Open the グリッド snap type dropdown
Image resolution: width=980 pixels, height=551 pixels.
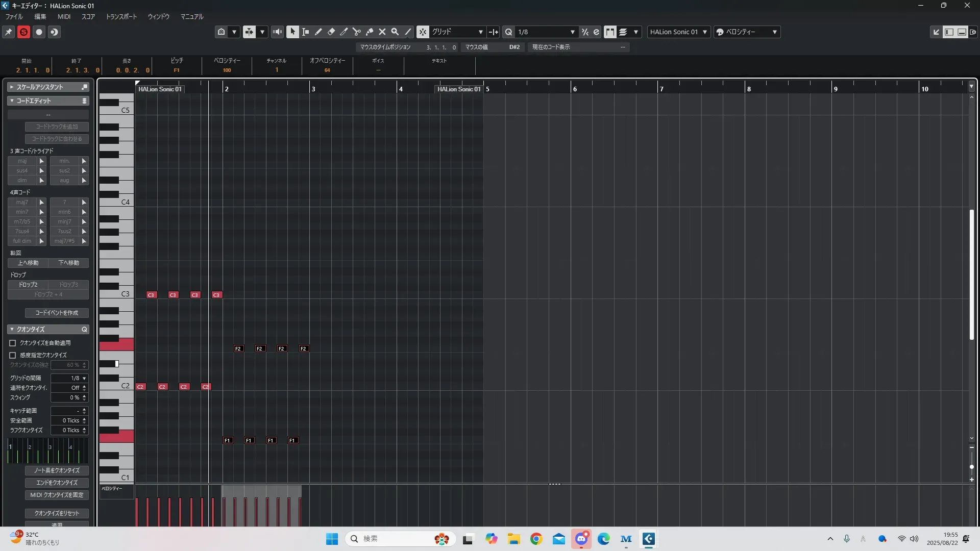(457, 32)
